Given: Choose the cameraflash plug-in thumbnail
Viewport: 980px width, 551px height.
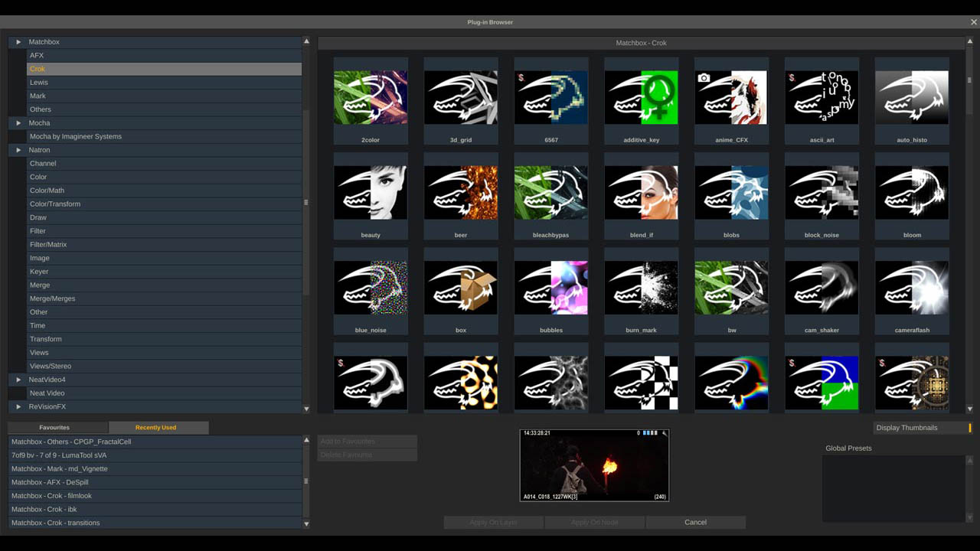Looking at the screenshot, I should [912, 288].
